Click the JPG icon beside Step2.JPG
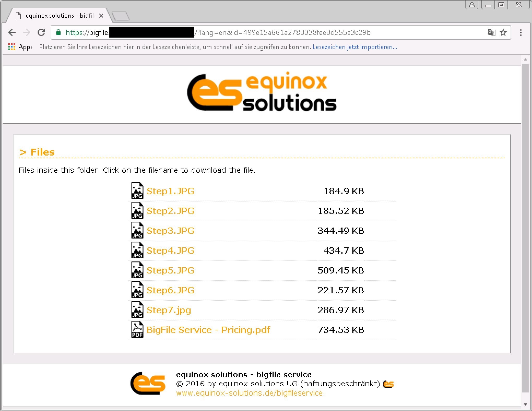The image size is (532, 411). pyautogui.click(x=137, y=210)
